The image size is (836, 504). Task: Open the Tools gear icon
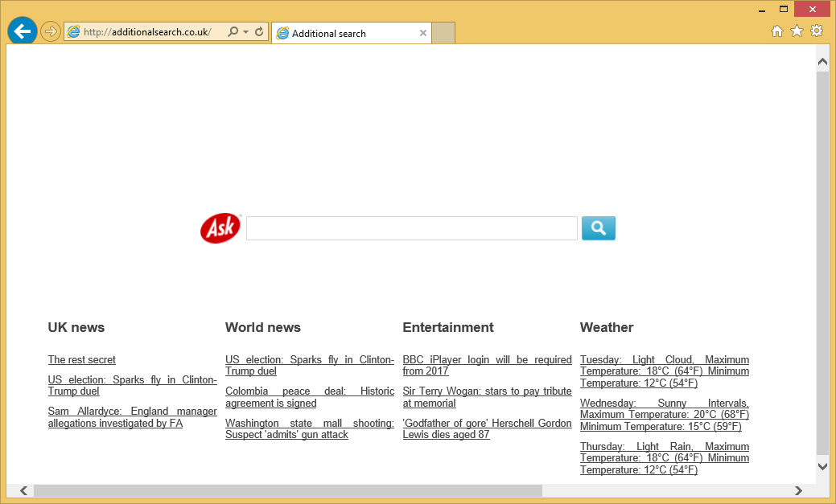tap(817, 31)
